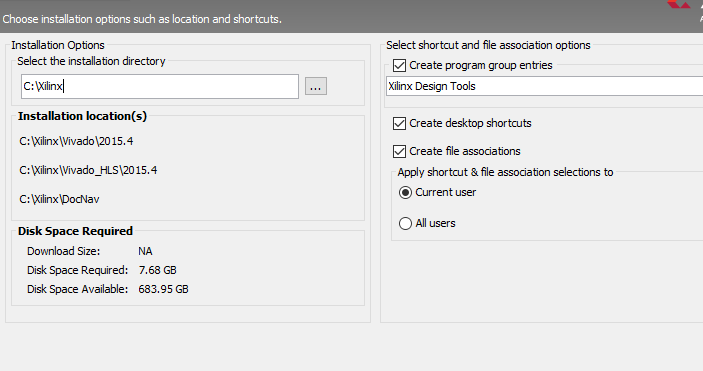Click the Create desktop shortcuts label text

pyautogui.click(x=470, y=123)
